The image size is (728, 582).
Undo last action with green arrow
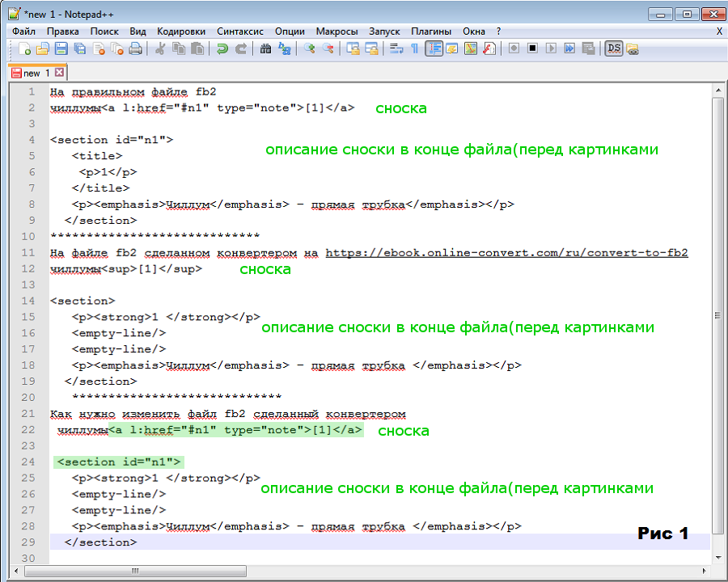coord(222,48)
